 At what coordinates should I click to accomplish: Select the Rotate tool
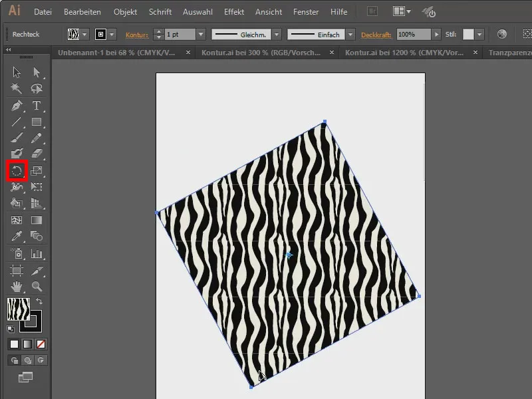tap(17, 171)
